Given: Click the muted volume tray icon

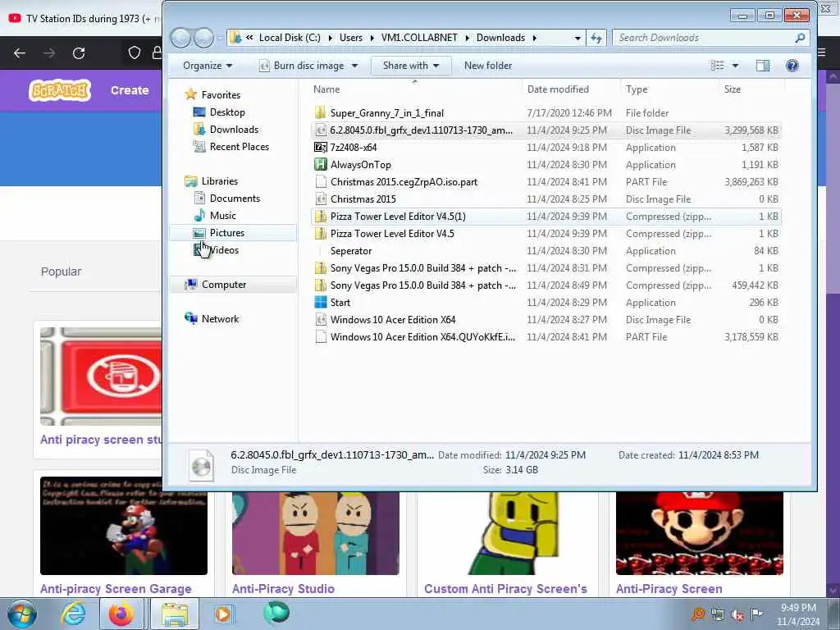Looking at the screenshot, I should (737, 614).
